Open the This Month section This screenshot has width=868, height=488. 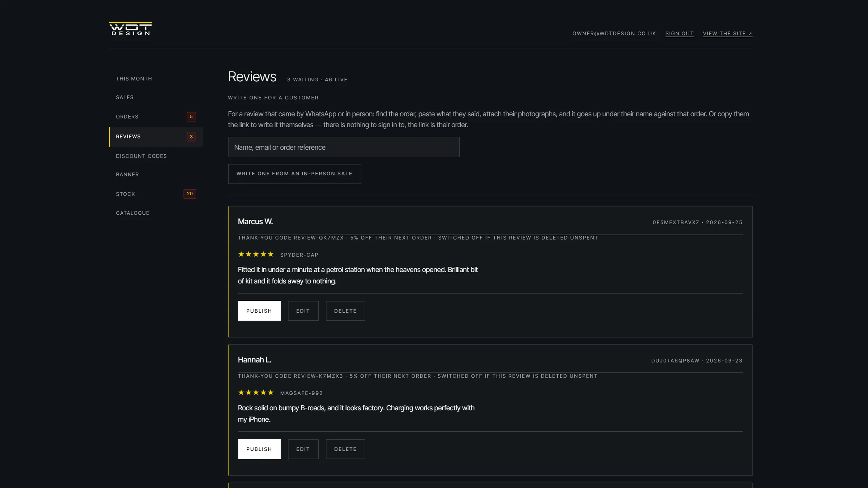156,78
